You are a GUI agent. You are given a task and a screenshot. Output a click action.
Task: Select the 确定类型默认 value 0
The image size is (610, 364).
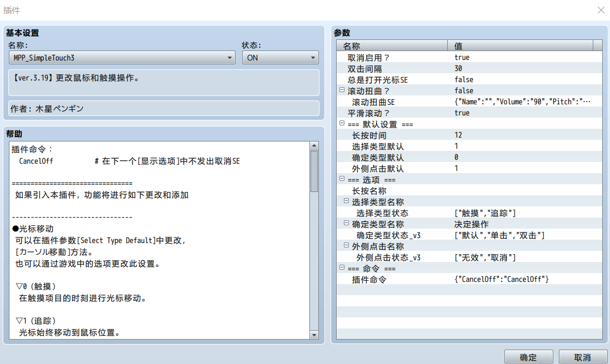(456, 158)
